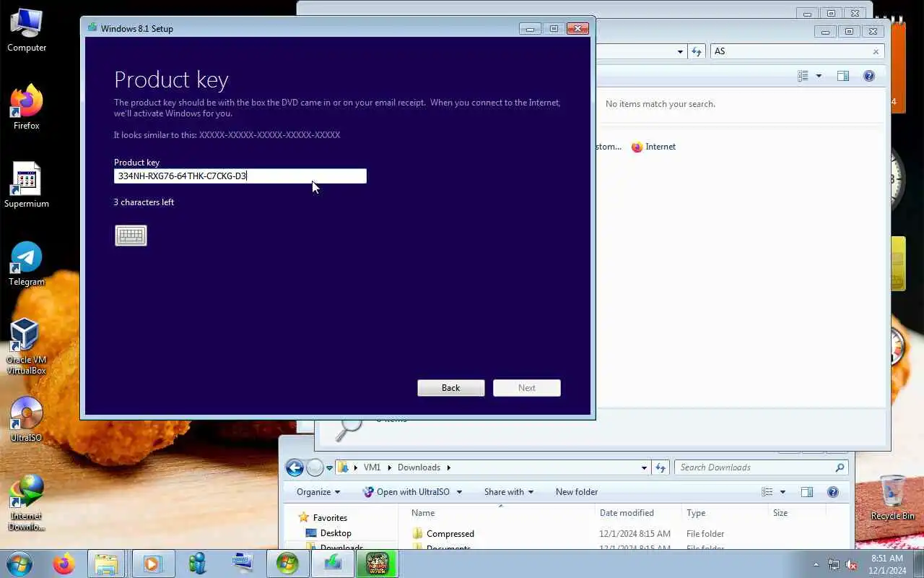Click the Next button in Setup
Viewport: 924px width, 578px height.
coord(527,388)
